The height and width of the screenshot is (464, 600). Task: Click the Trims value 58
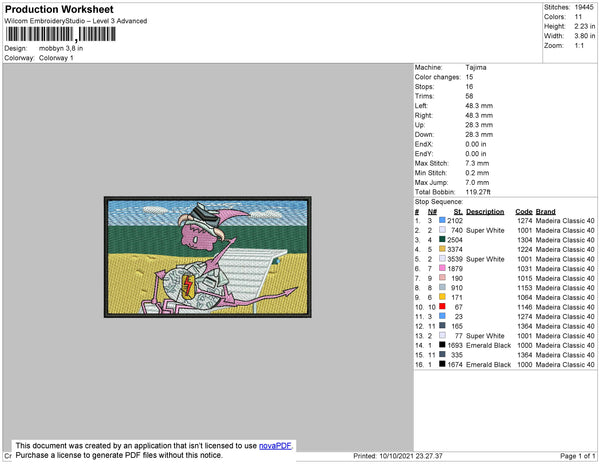click(470, 96)
